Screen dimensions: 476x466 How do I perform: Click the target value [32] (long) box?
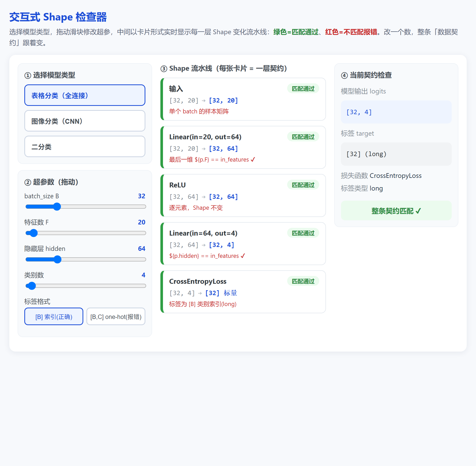pos(396,154)
